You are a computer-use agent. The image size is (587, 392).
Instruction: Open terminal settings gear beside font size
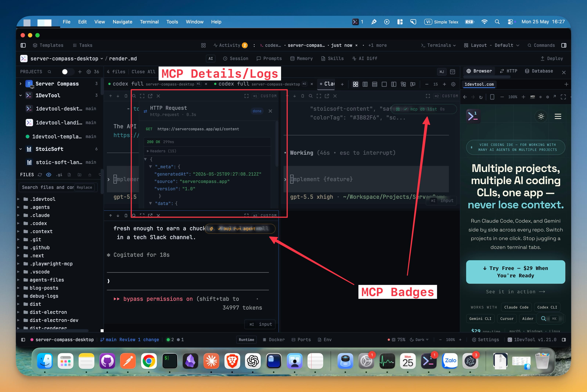pyautogui.click(x=453, y=84)
